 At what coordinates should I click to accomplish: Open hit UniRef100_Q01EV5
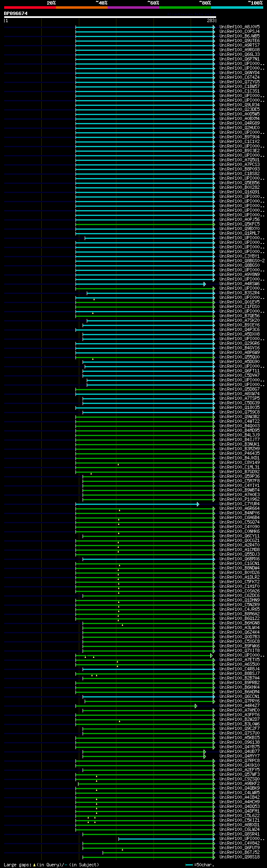point(239,302)
